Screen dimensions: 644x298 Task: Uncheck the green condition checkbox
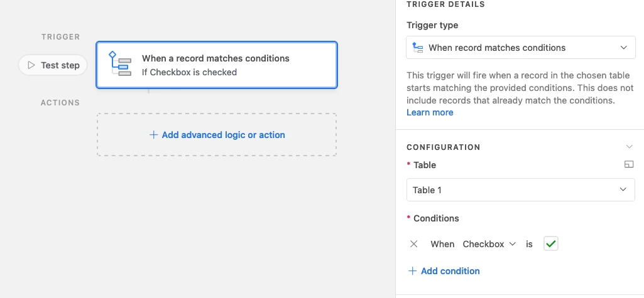pos(551,244)
